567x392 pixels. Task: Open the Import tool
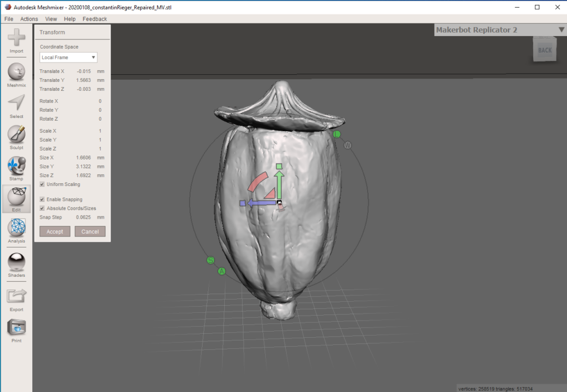[x=16, y=41]
